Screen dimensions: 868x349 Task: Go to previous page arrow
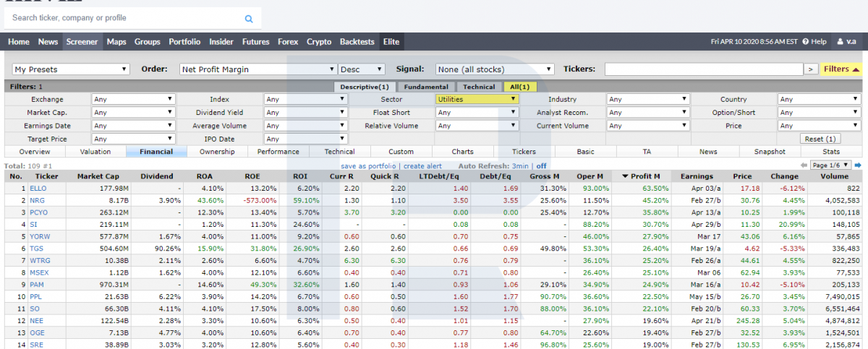(804, 165)
